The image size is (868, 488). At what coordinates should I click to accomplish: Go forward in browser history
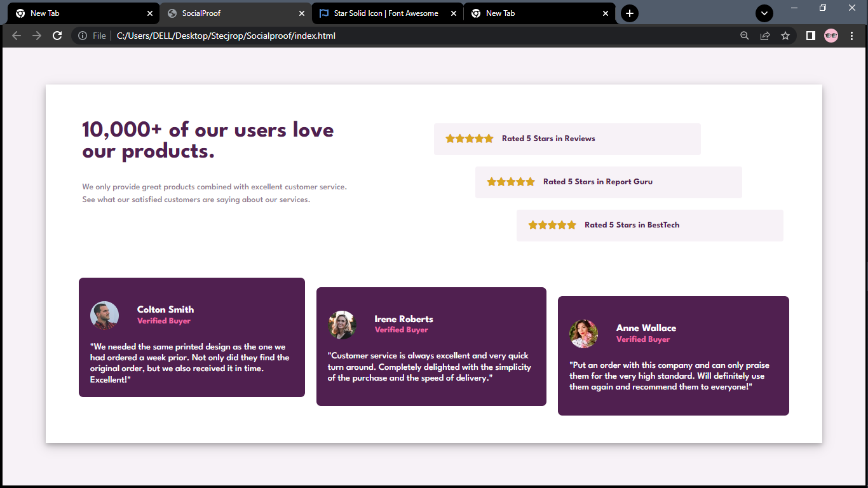(x=37, y=36)
